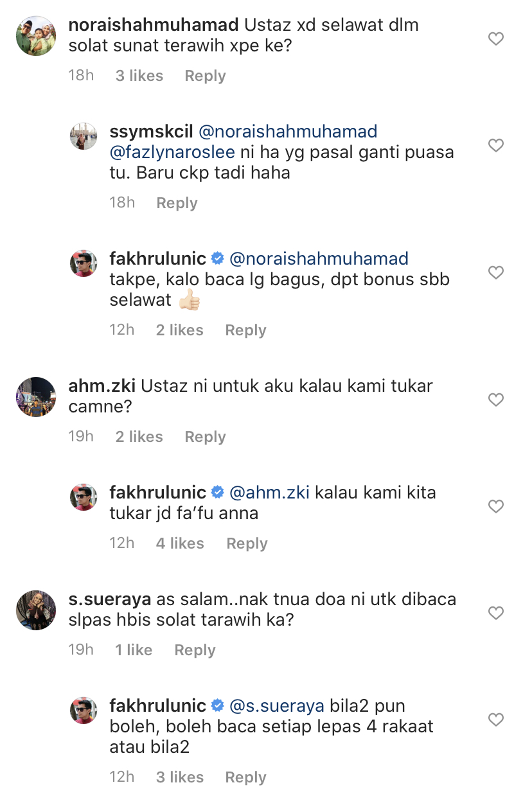
Task: Tap heart on ssymskcil's reply
Action: [495, 146]
